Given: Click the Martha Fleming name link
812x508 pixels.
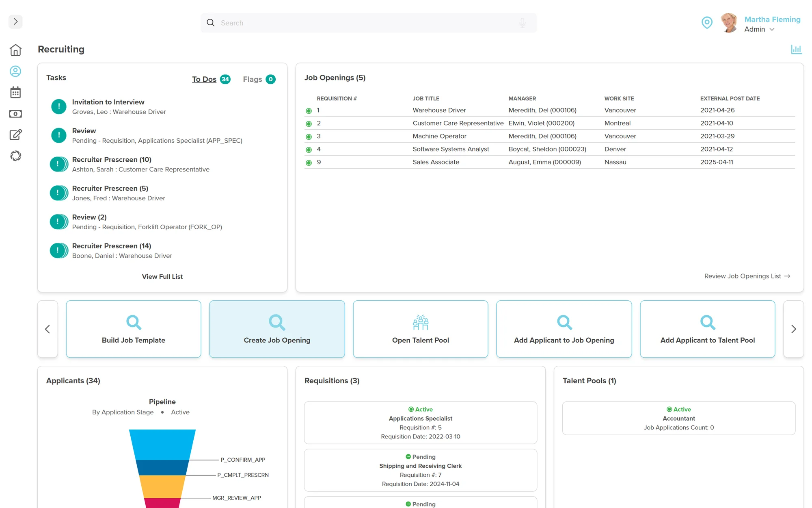Looking at the screenshot, I should point(772,19).
